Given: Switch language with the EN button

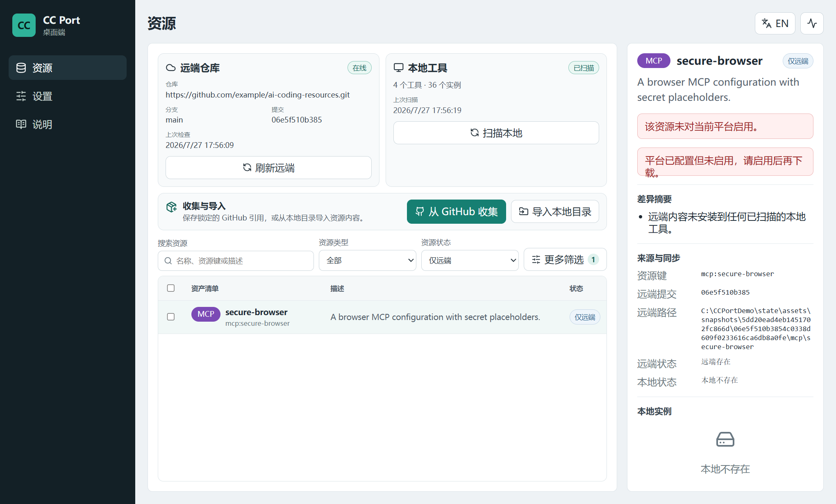Looking at the screenshot, I should pos(775,23).
